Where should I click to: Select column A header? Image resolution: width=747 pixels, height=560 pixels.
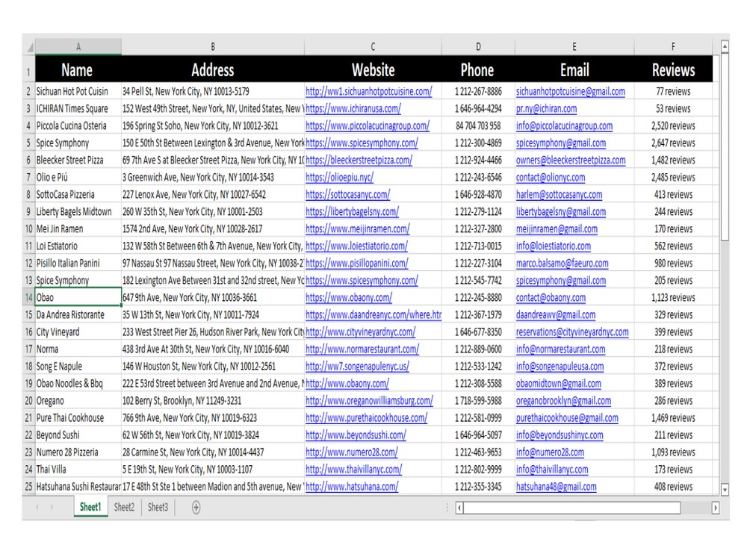point(78,46)
